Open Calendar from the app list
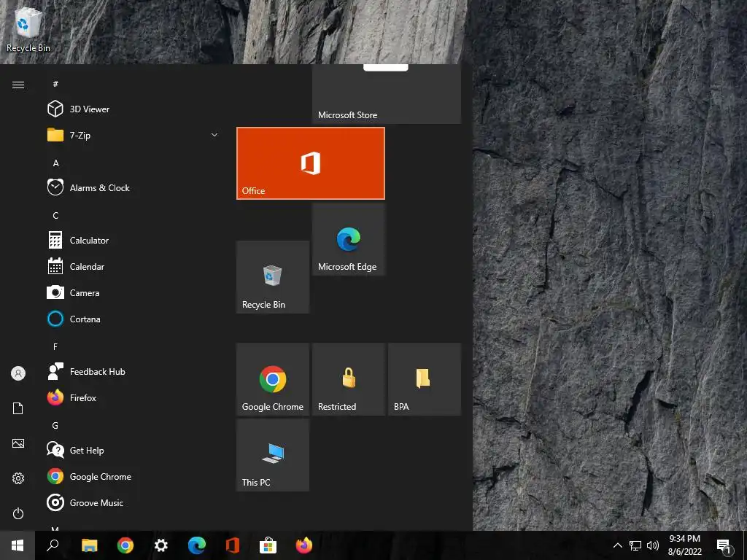Image resolution: width=747 pixels, height=560 pixels. point(134,267)
